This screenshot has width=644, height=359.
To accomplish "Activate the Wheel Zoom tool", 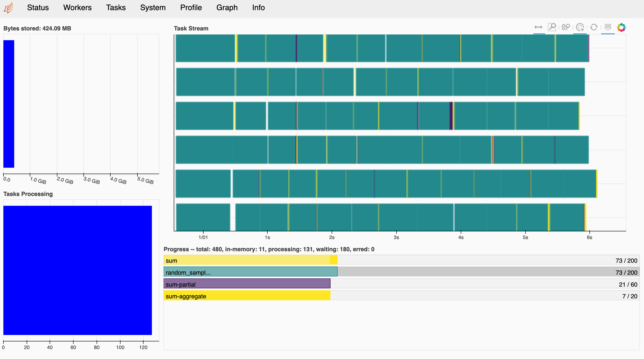I will coord(566,27).
